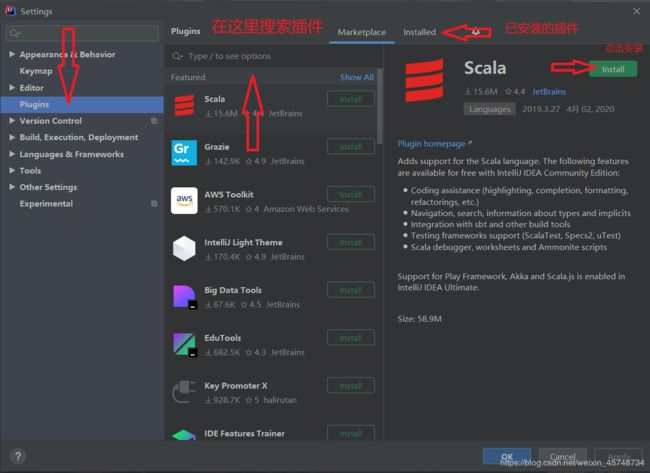Screen dimensions: 650x473
Task: Install the Big Data Tools plugin
Action: tap(351, 290)
